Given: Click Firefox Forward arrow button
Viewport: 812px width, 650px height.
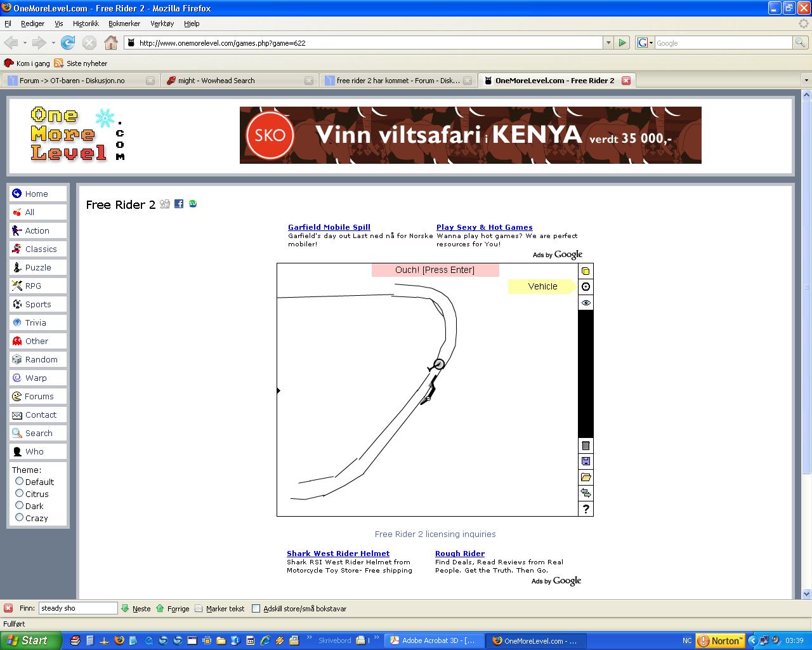Looking at the screenshot, I should (39, 43).
